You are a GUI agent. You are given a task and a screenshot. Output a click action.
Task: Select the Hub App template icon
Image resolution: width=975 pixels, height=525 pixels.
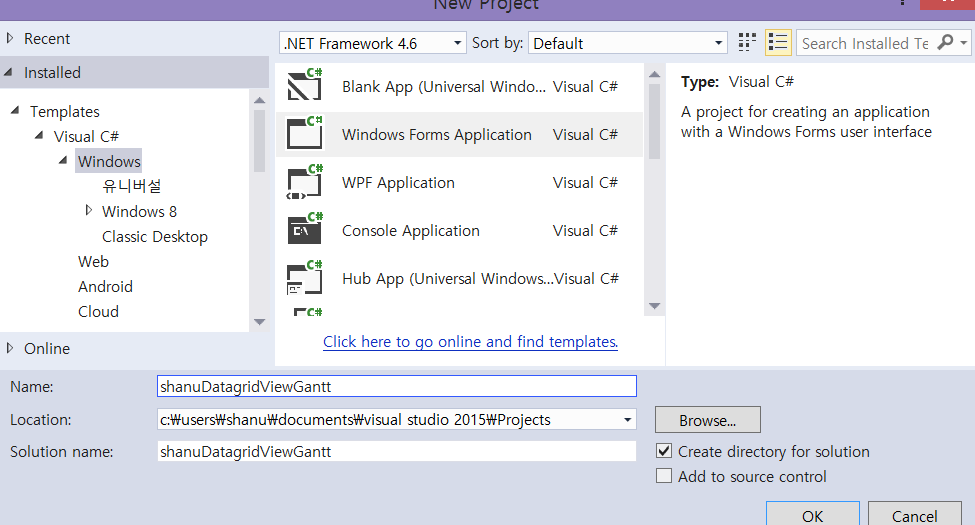click(304, 278)
